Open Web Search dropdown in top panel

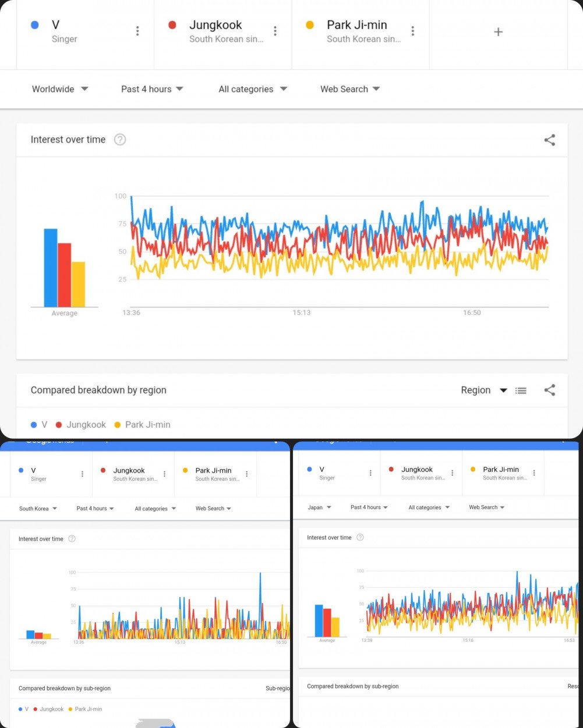(x=350, y=89)
